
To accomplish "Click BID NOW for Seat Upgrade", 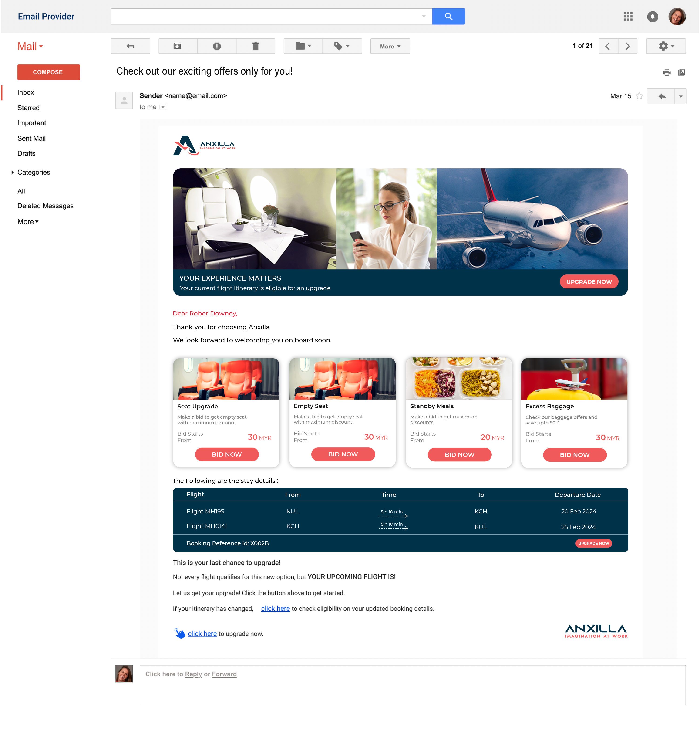I will [x=226, y=454].
